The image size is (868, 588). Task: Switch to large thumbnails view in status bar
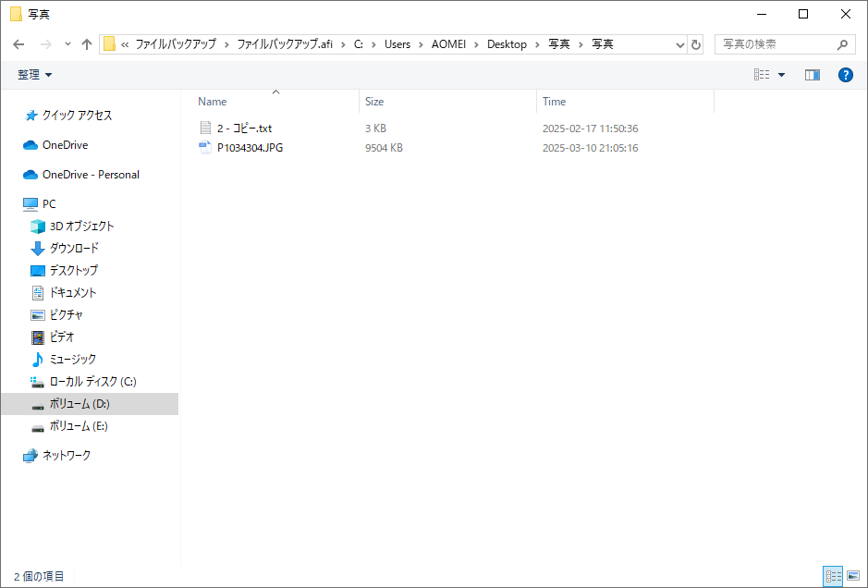point(853,576)
